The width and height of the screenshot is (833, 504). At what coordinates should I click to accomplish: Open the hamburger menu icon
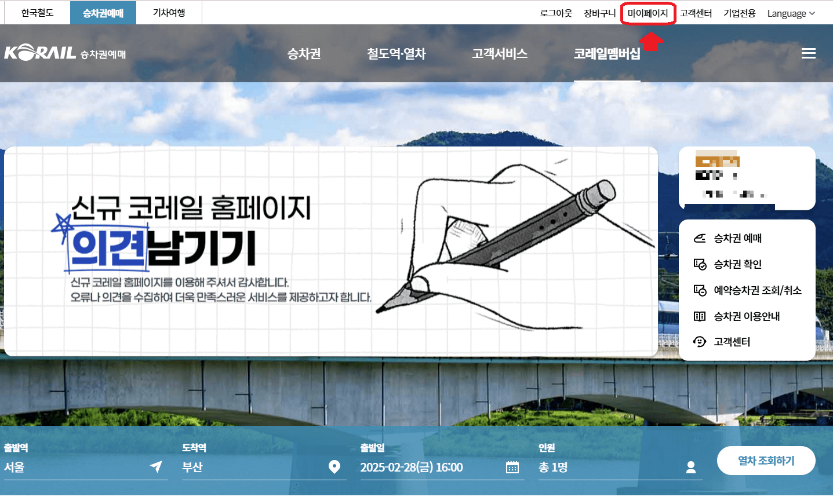pos(808,53)
